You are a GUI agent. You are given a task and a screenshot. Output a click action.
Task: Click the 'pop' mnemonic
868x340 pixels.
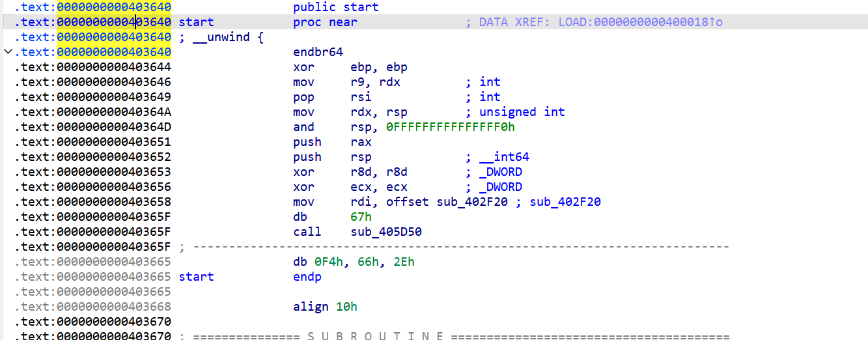(x=303, y=97)
